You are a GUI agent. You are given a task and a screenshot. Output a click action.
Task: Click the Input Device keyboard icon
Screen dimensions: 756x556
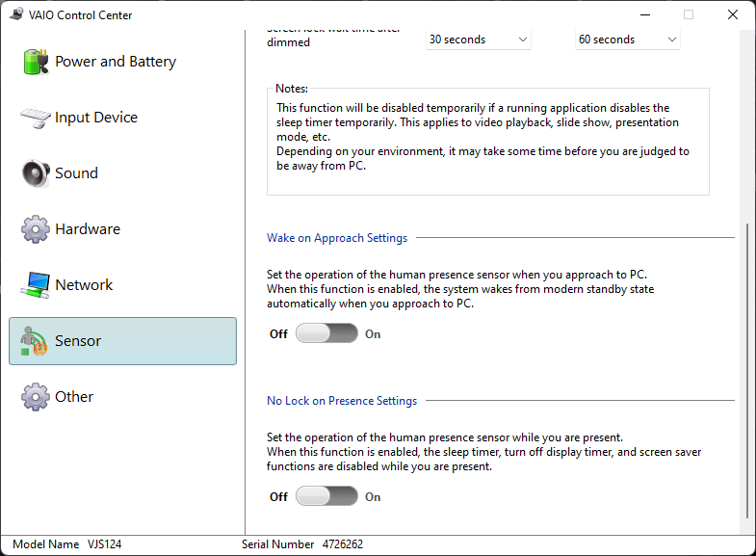click(x=36, y=118)
